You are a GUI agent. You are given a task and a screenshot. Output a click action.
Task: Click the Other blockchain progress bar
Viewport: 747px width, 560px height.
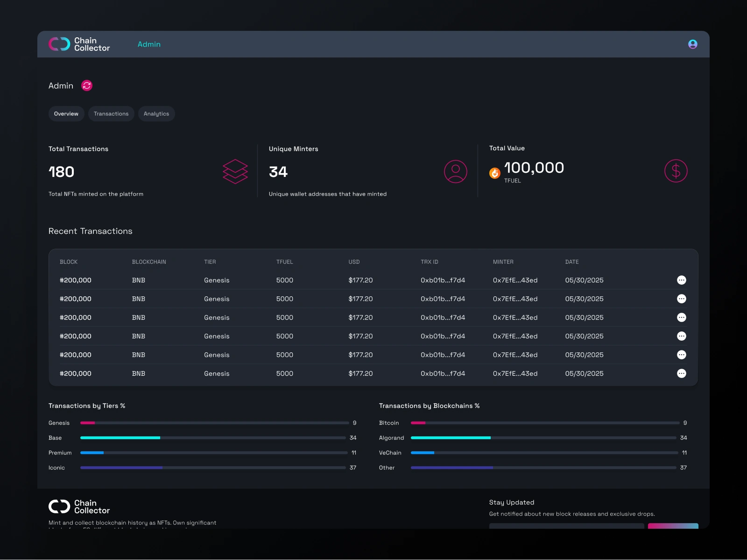[x=544, y=468]
